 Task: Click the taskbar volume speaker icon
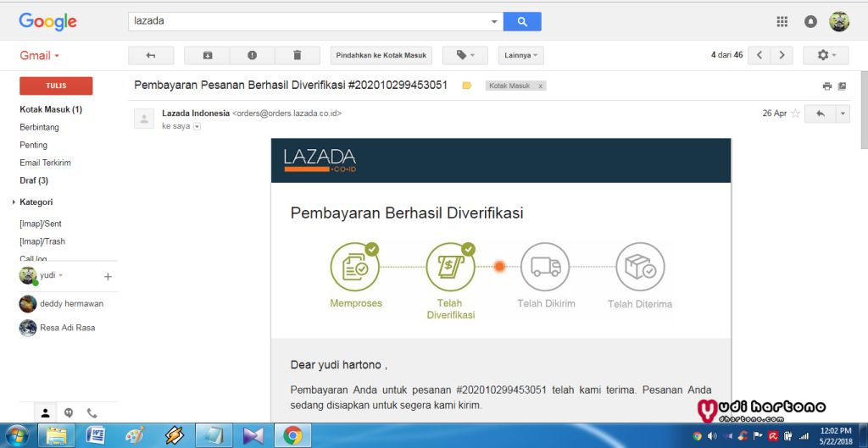pos(712,436)
